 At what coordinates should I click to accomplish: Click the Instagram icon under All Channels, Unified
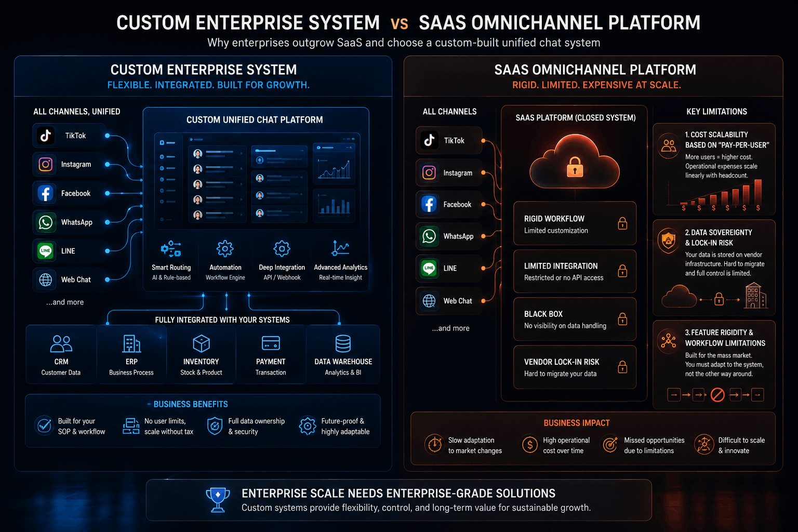[46, 164]
